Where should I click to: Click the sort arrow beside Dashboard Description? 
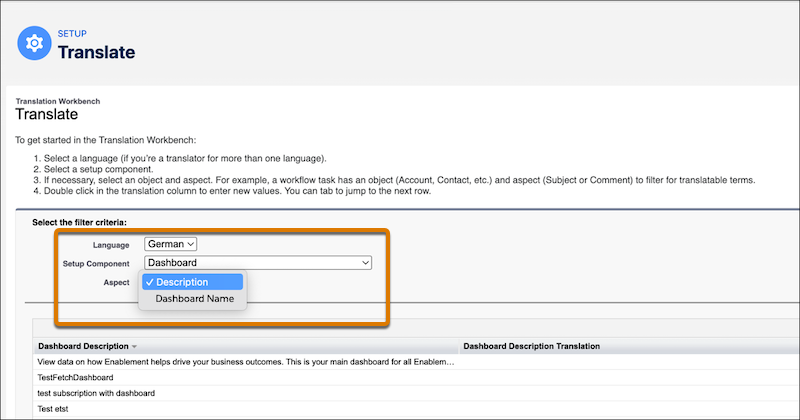click(135, 346)
